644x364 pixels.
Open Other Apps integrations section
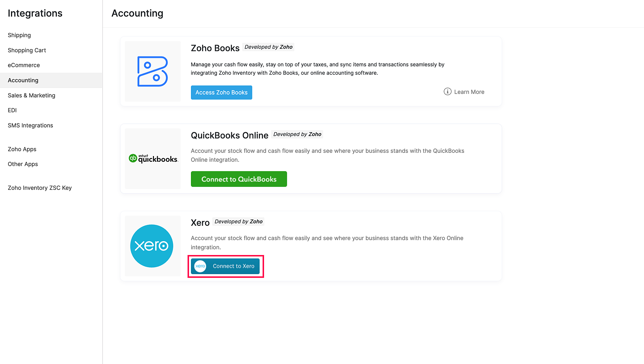23,164
